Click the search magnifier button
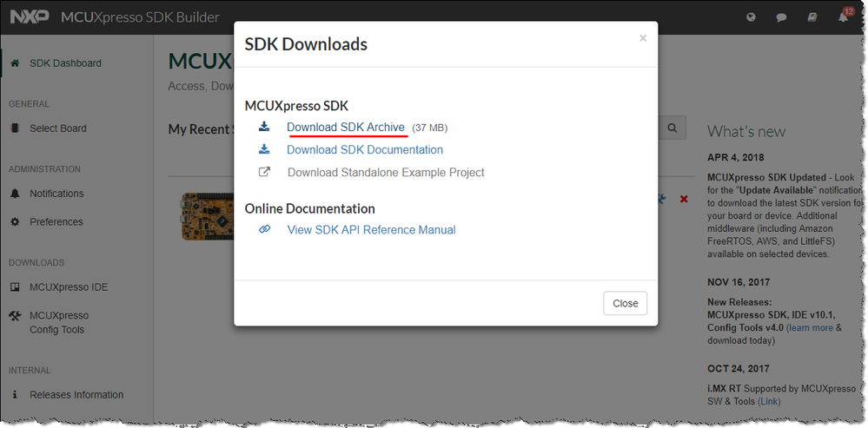868x428 pixels. click(x=672, y=128)
